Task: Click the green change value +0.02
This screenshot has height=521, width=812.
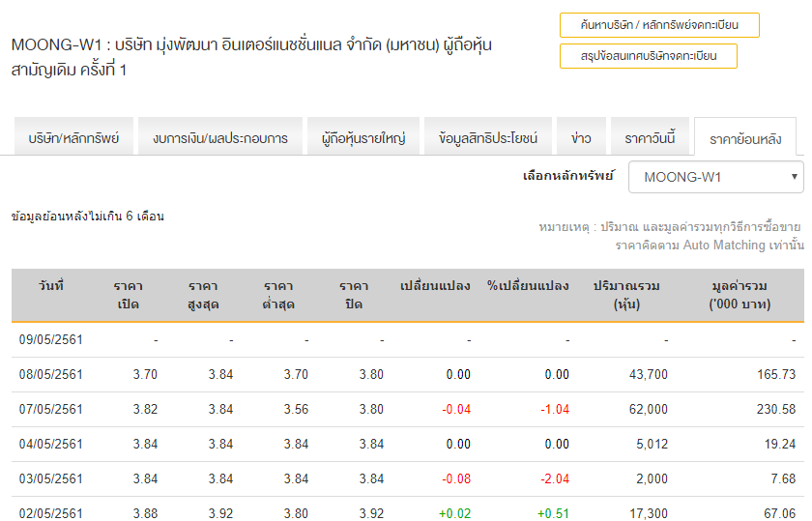Action: (454, 513)
